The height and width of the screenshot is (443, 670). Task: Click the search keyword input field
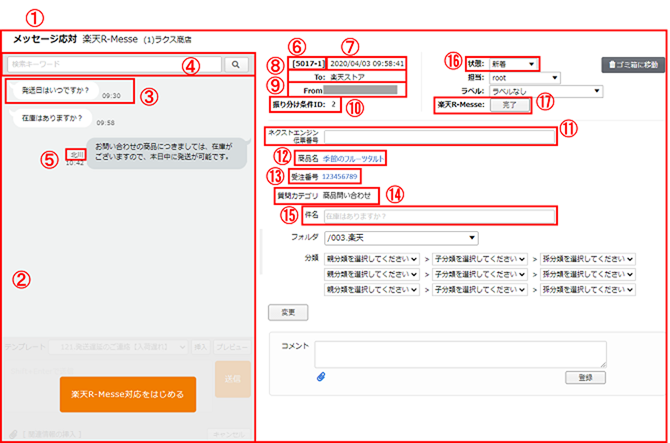tap(113, 64)
